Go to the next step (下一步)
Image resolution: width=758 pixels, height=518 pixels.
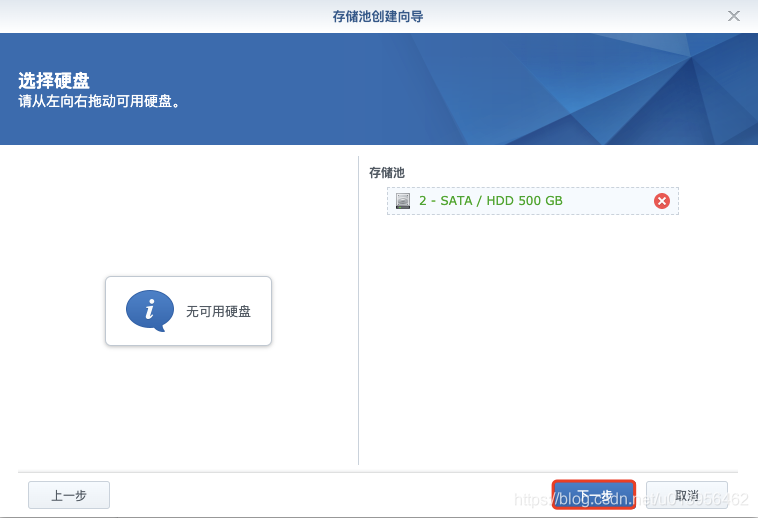tap(594, 495)
